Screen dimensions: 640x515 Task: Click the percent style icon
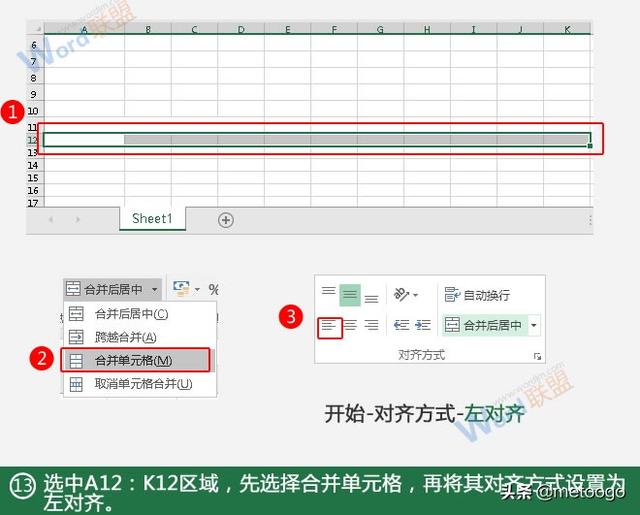click(213, 289)
